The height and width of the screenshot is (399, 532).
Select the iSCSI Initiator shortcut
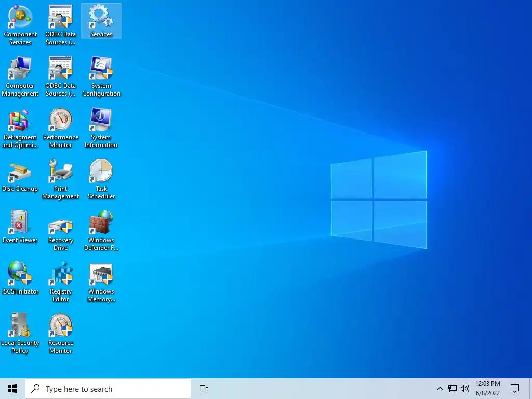coord(20,278)
